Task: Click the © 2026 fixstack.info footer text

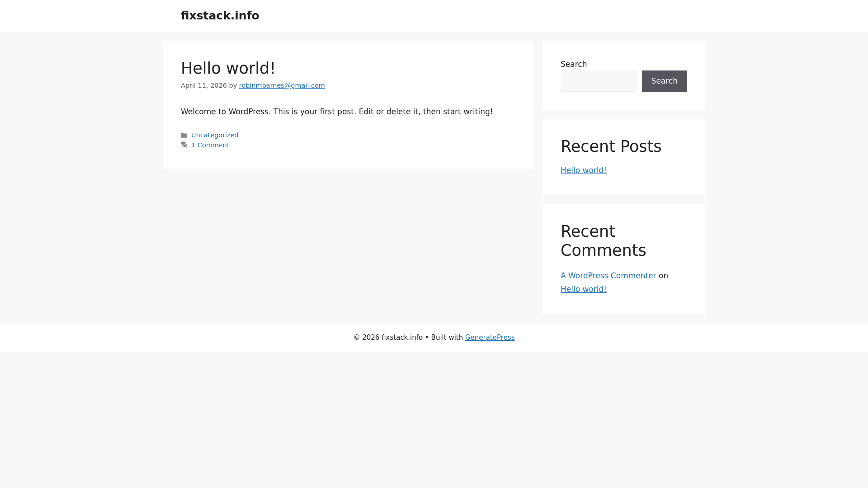Action: [388, 338]
